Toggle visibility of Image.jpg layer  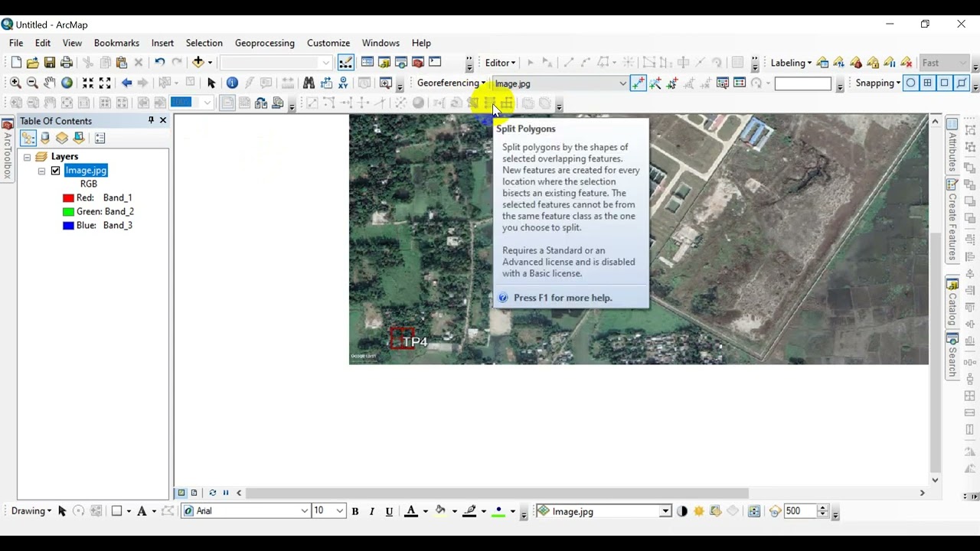(x=55, y=171)
